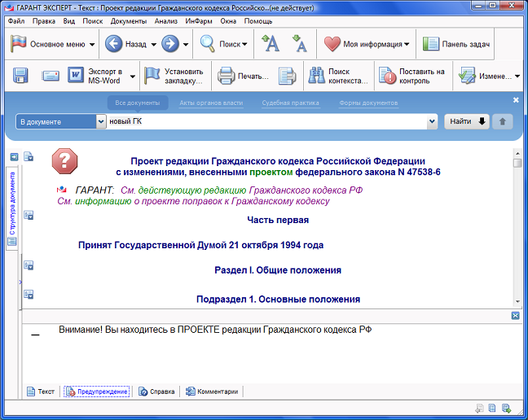The width and height of the screenshot is (528, 420).
Task: Open the Main menu dropdown arrow
Action: pyautogui.click(x=92, y=44)
